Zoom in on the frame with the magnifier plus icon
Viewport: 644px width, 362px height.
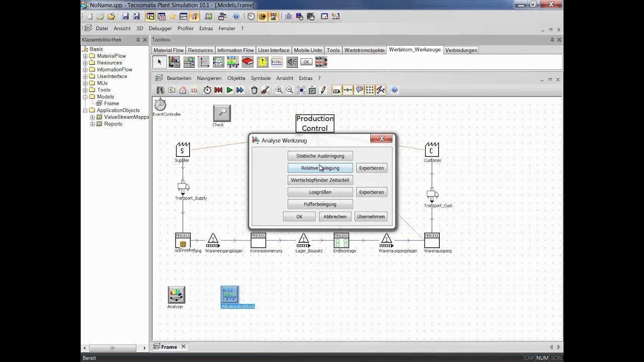coord(279,90)
